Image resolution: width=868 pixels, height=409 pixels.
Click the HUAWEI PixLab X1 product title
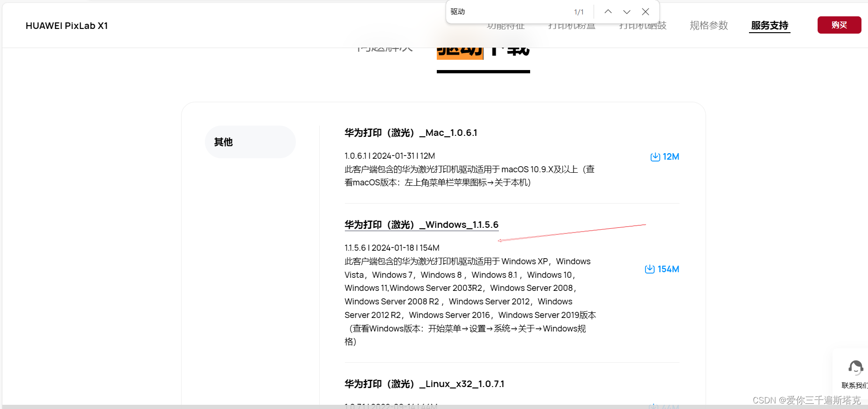(x=67, y=26)
